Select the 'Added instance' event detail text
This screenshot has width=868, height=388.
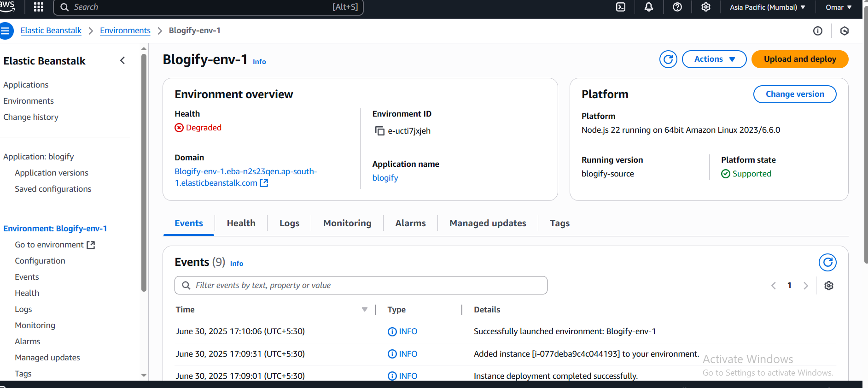pos(587,354)
